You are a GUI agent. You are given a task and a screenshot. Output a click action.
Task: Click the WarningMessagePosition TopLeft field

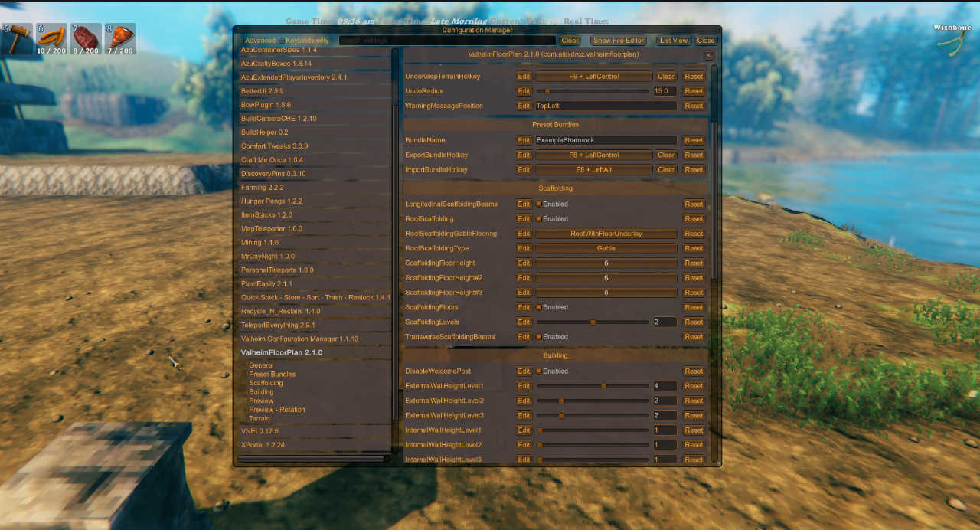point(606,106)
